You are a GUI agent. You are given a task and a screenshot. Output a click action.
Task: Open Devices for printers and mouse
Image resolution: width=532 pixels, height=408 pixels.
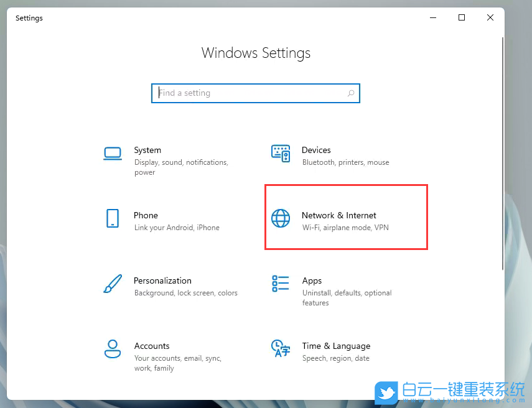tap(316, 150)
